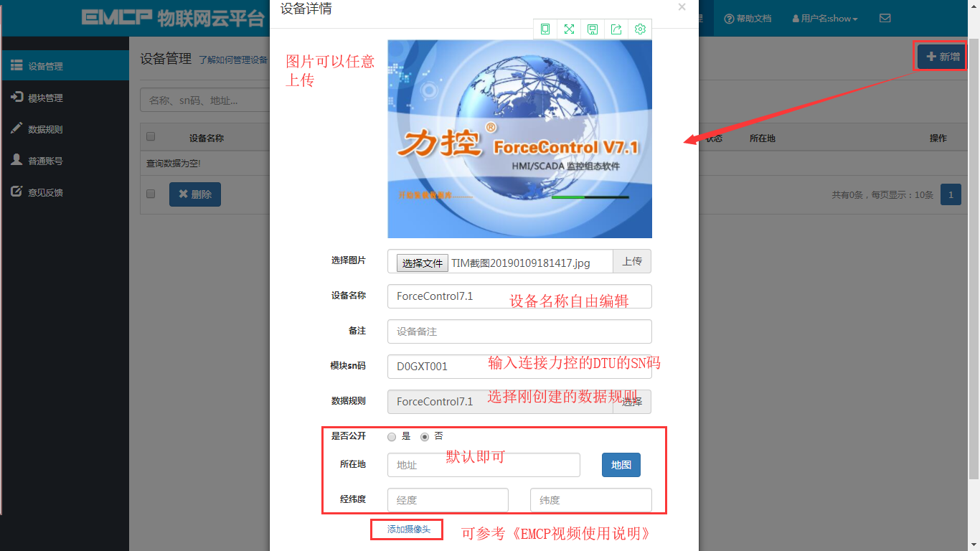
Task: Click the 数据规则 pencil icon in the sidebar
Action: [x=16, y=128]
